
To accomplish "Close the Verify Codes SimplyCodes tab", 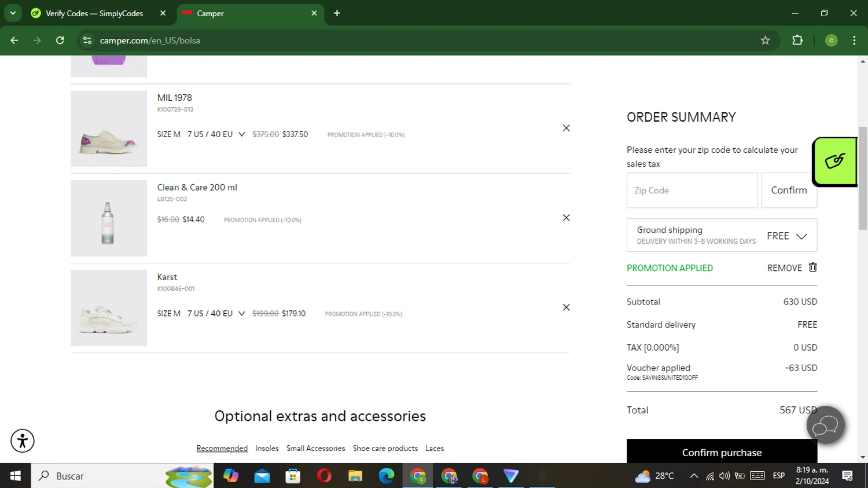I will pos(163,13).
